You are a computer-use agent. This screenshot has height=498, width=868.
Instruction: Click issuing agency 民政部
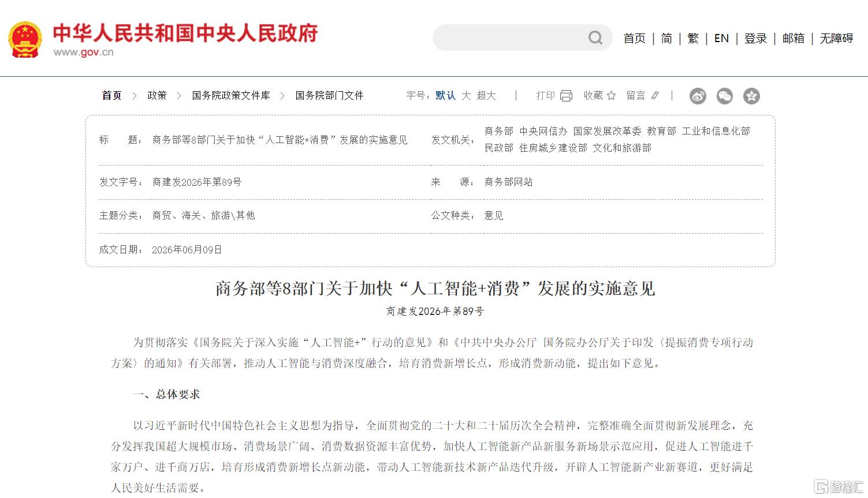(x=499, y=148)
